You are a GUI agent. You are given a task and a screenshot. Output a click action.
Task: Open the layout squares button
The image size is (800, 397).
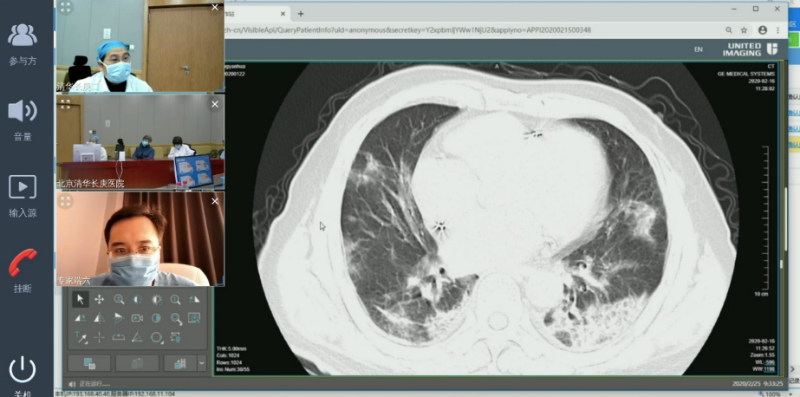tap(89, 363)
